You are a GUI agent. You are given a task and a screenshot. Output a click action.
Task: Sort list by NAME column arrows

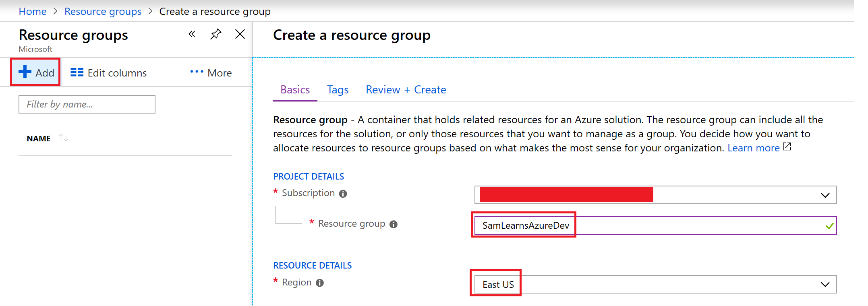point(63,138)
